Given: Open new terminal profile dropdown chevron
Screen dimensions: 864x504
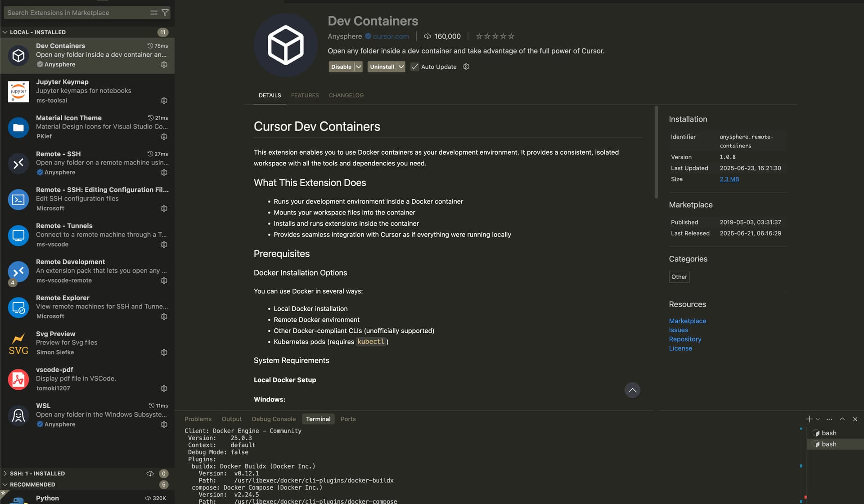Looking at the screenshot, I should click(818, 419).
